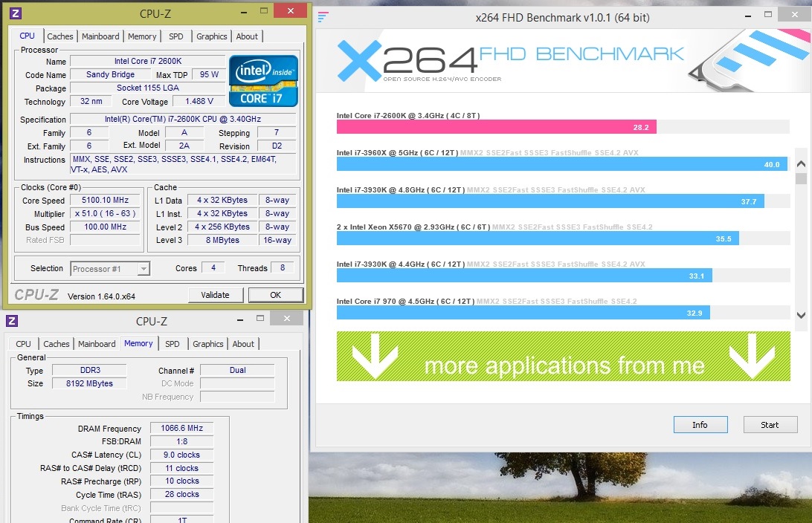Maximize the bottom CPU-Z window
The image size is (812, 523).
click(x=260, y=319)
